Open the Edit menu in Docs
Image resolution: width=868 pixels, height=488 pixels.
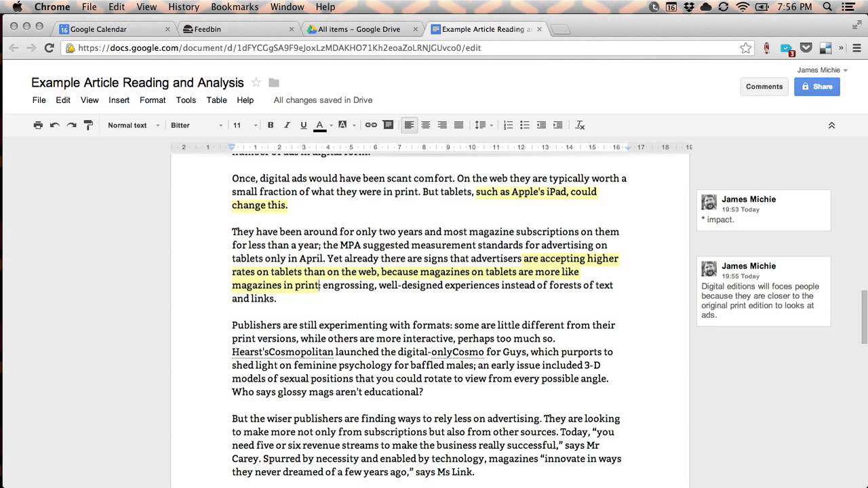[63, 100]
